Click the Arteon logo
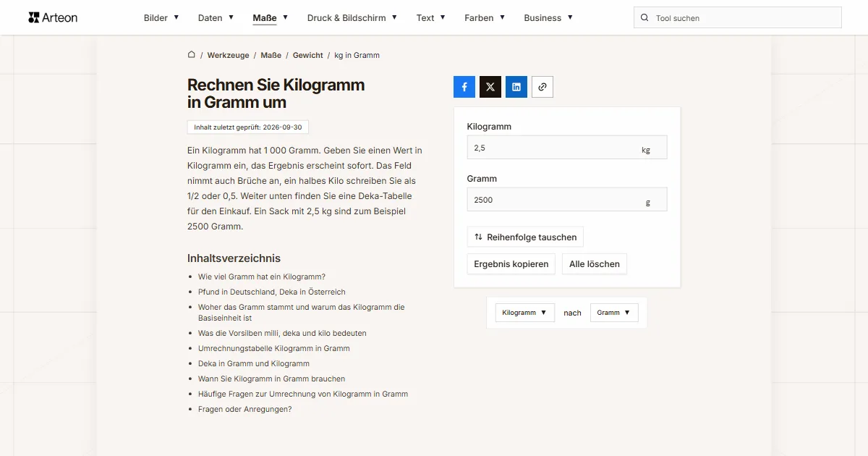The width and height of the screenshot is (868, 456). [x=53, y=17]
